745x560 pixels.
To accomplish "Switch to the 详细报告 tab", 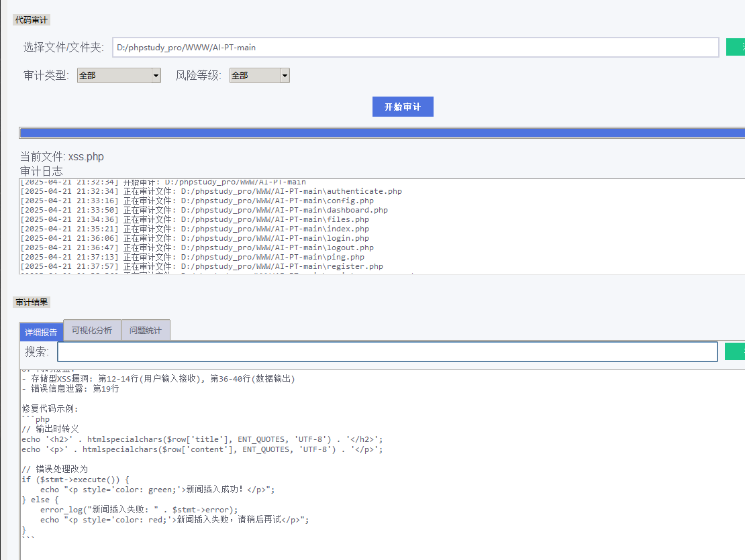I will pyautogui.click(x=41, y=332).
